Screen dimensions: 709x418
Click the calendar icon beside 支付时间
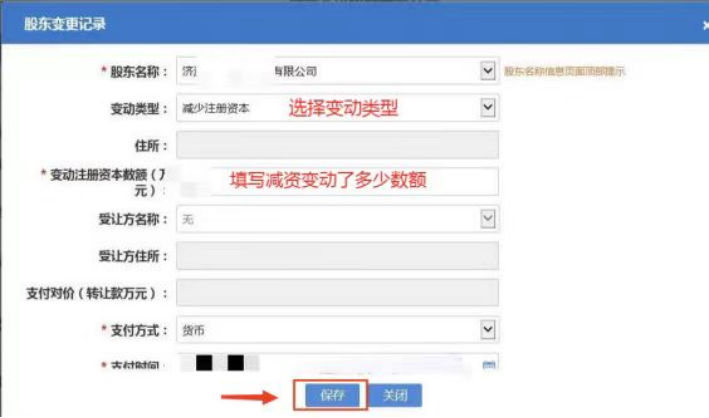(489, 366)
